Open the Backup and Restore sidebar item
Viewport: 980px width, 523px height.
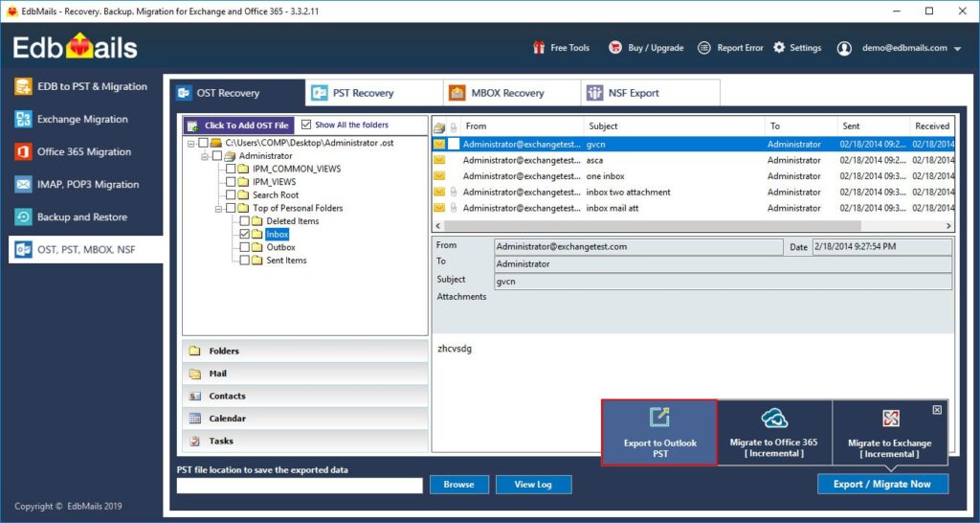[85, 217]
